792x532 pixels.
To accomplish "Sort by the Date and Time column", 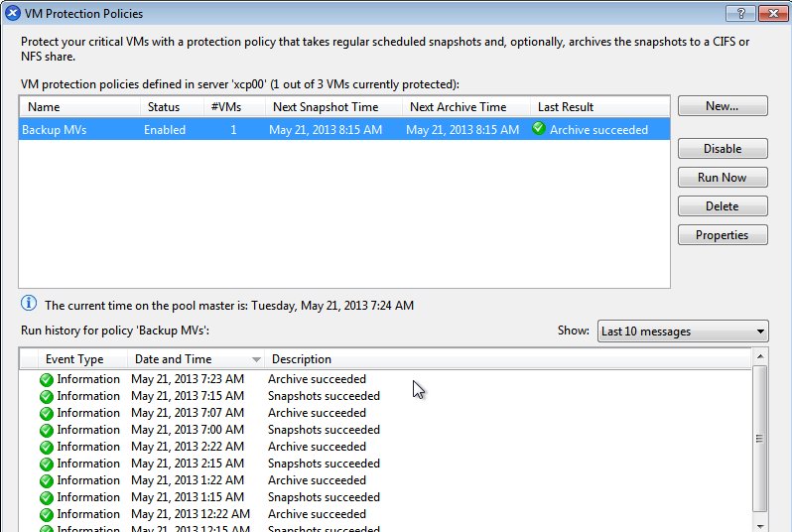I will (x=196, y=359).
